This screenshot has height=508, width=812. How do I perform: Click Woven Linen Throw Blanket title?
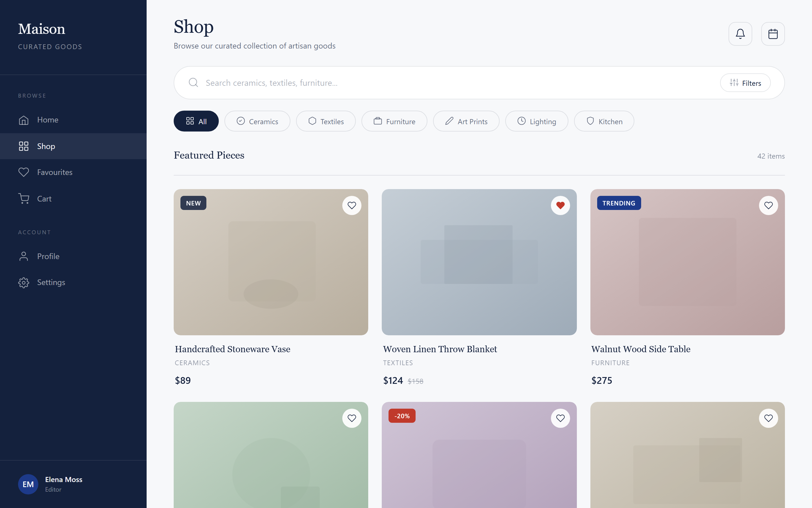[440, 349]
